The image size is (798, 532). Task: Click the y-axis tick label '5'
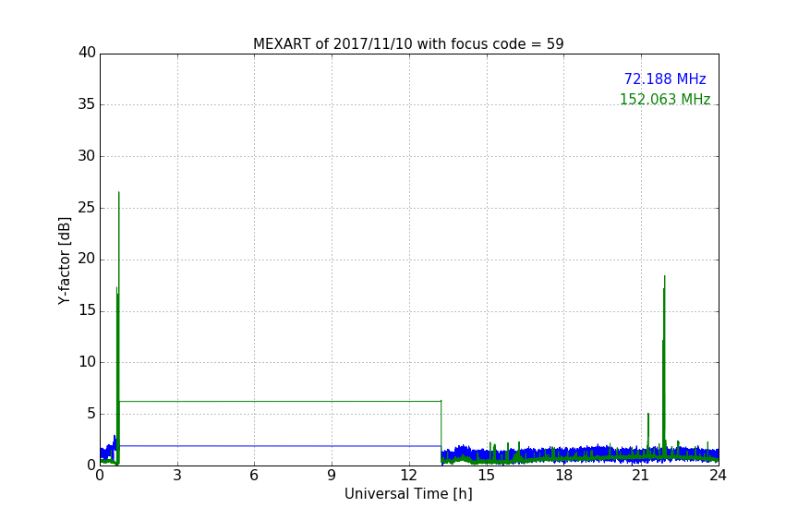point(91,414)
